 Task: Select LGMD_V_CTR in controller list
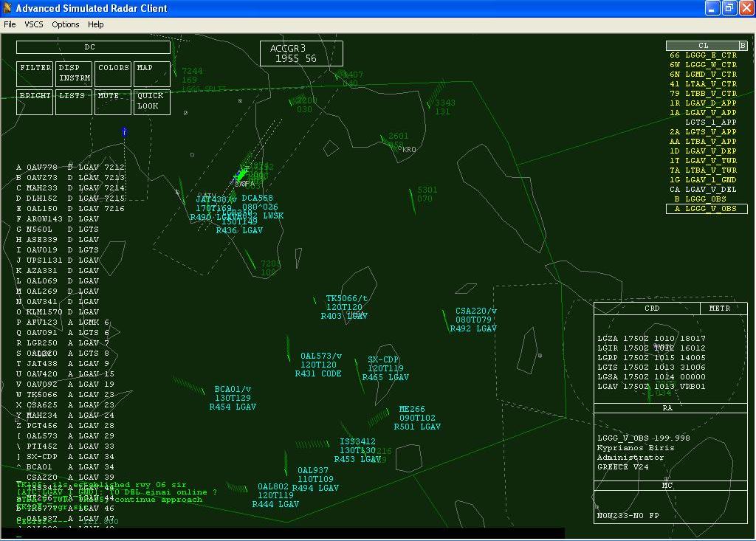pyautogui.click(x=704, y=75)
